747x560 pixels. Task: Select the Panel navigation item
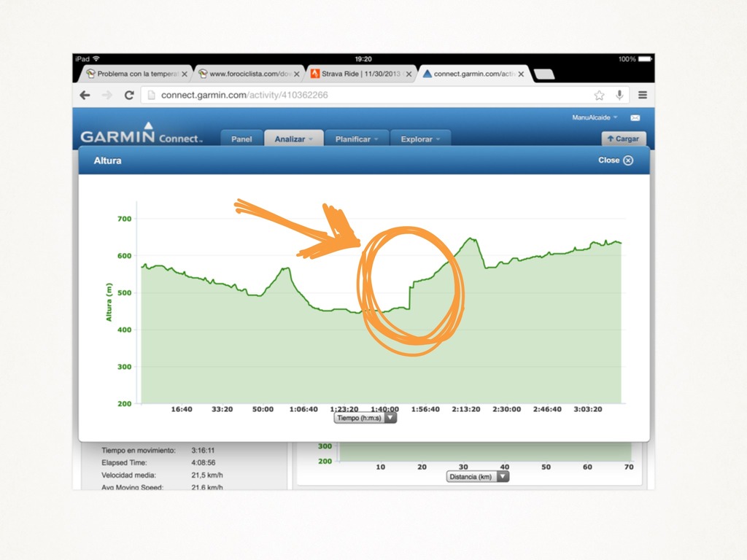(x=241, y=139)
